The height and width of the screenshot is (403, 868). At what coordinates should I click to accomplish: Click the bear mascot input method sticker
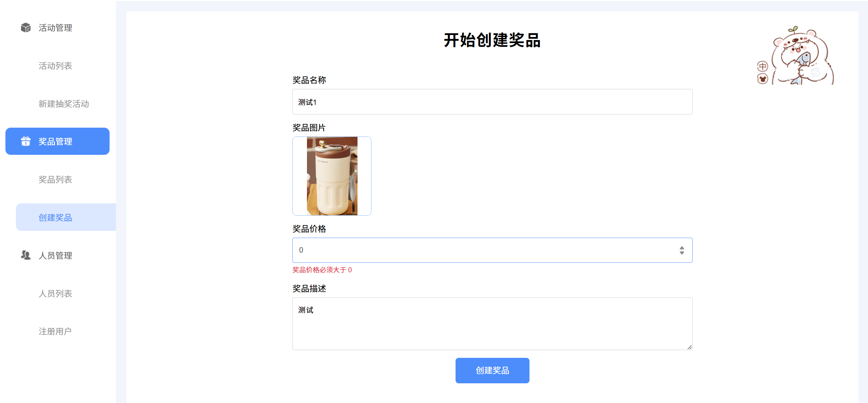click(x=801, y=57)
